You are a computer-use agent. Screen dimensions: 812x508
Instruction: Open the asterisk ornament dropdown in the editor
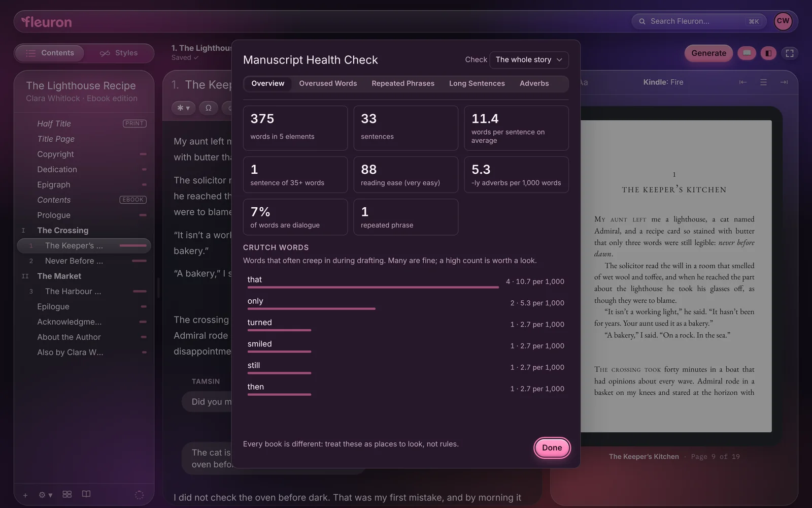click(x=183, y=108)
